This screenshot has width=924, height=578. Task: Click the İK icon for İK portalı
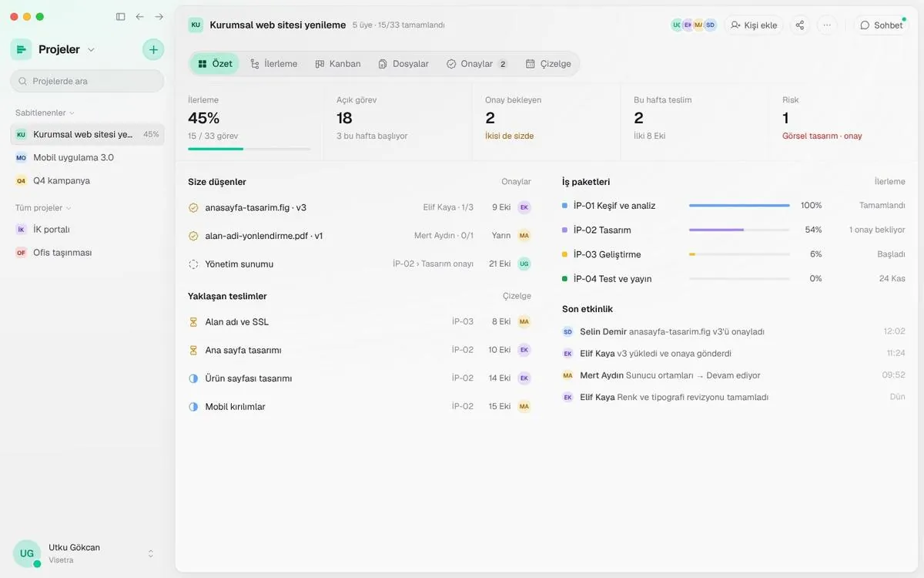coord(21,230)
